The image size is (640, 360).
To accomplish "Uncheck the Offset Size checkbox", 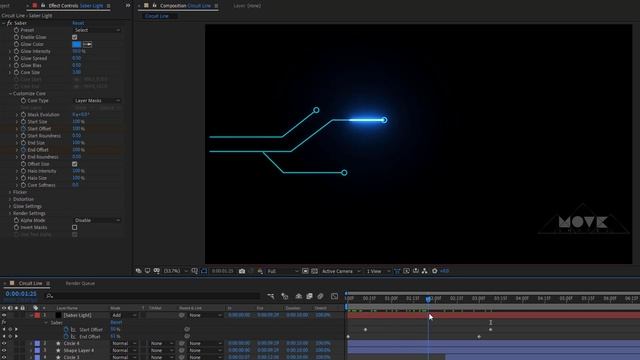I will pyautogui.click(x=75, y=164).
